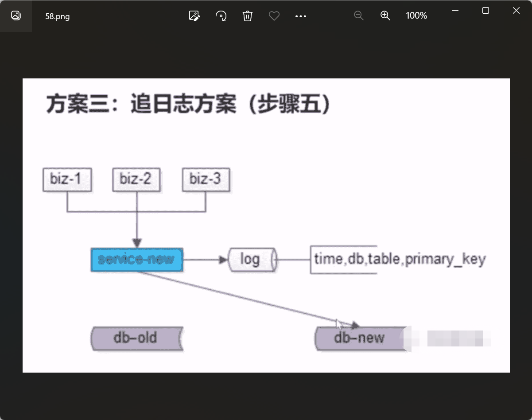Click the zoom in magnifier icon
This screenshot has width=532, height=420.
385,16
